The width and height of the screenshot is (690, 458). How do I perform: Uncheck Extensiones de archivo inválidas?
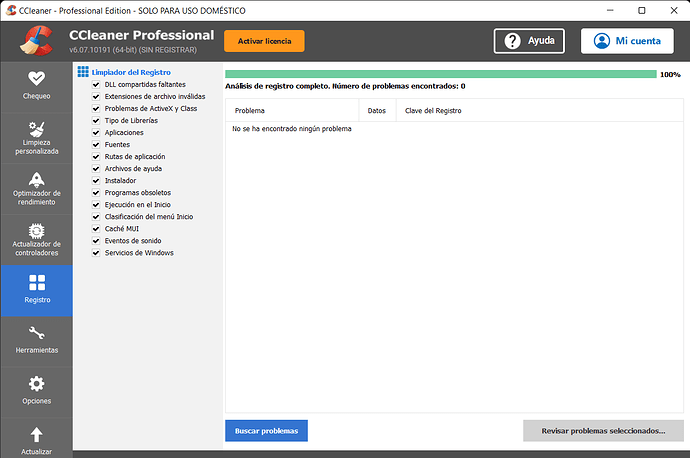[96, 96]
